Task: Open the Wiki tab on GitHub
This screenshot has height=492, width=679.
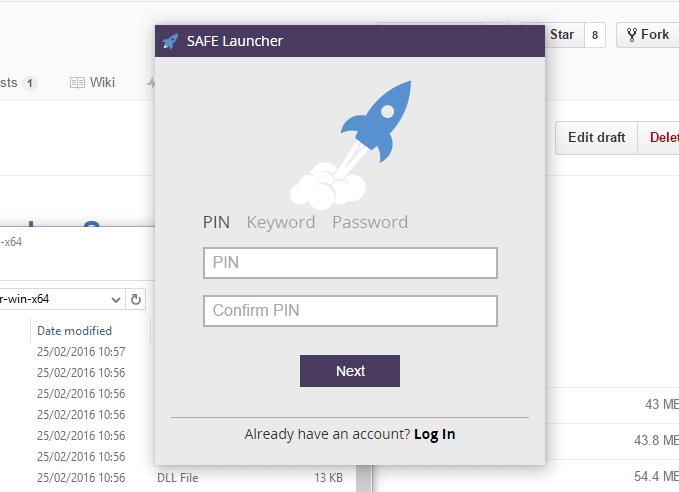Action: (92, 82)
